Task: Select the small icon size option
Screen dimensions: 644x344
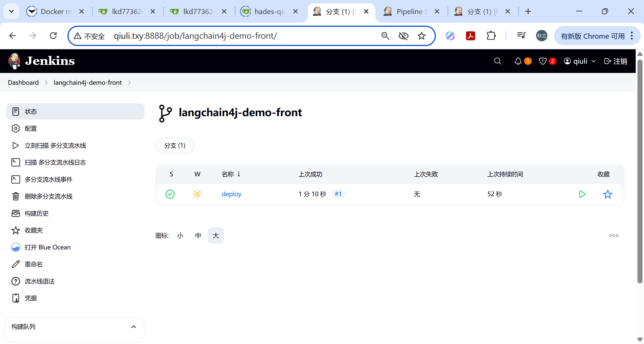Action: (x=180, y=235)
